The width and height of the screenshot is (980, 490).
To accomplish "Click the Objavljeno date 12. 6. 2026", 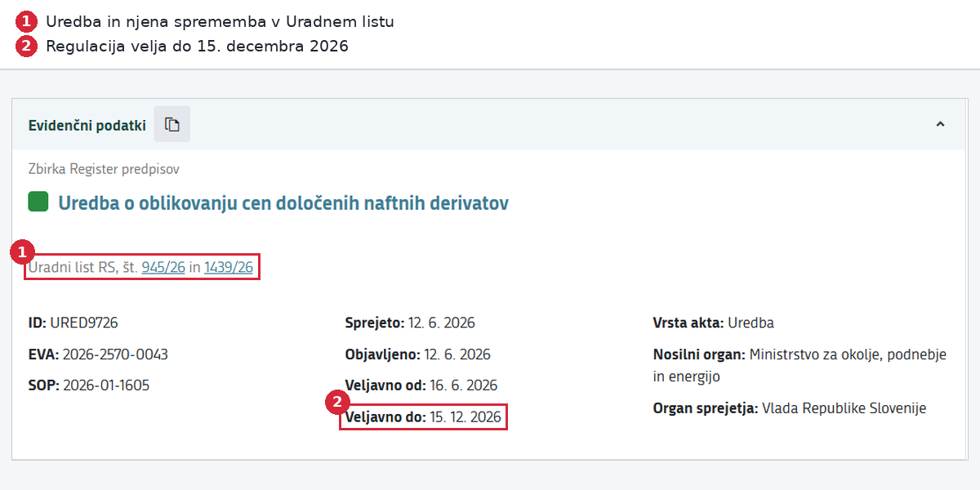I will click(457, 354).
